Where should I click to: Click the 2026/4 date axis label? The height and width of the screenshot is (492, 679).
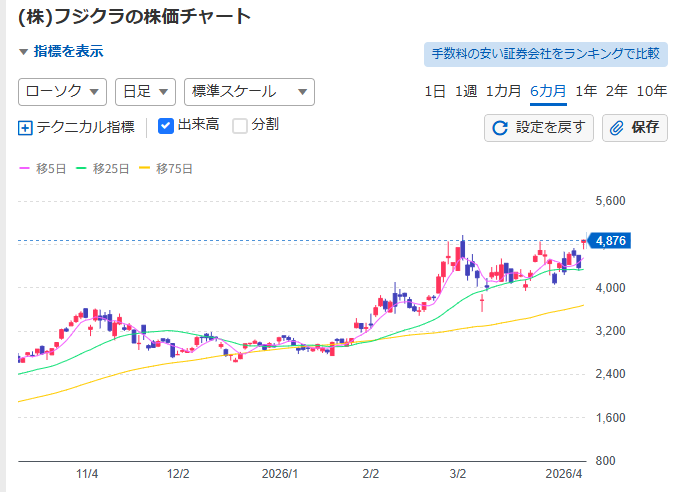564,474
